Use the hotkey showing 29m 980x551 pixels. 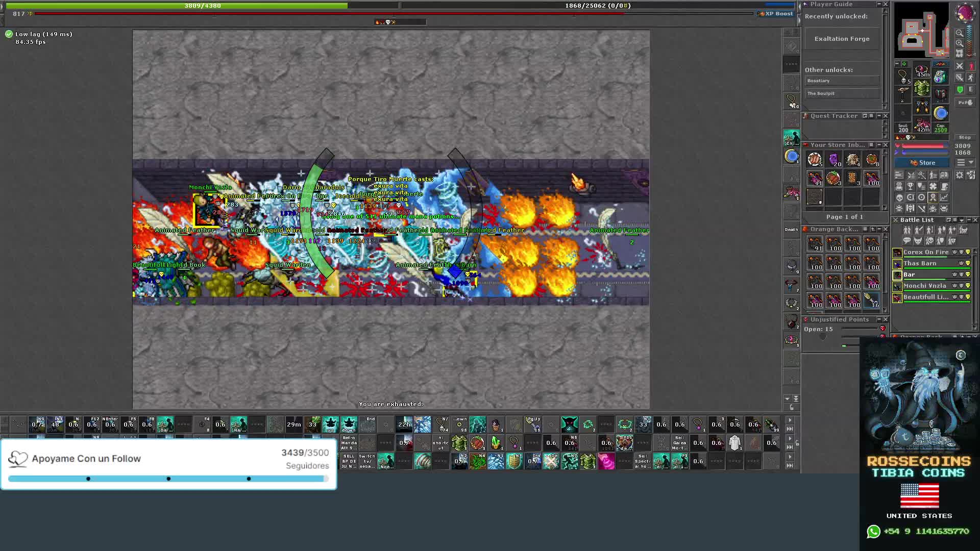(x=294, y=424)
